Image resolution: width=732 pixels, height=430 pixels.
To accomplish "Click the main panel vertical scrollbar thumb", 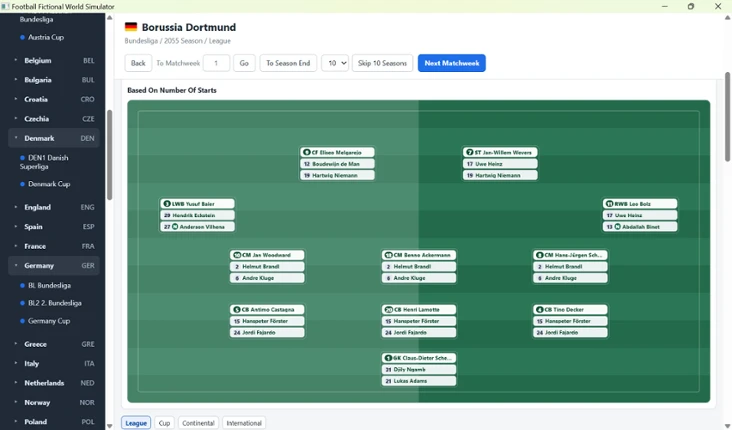I will click(x=727, y=117).
